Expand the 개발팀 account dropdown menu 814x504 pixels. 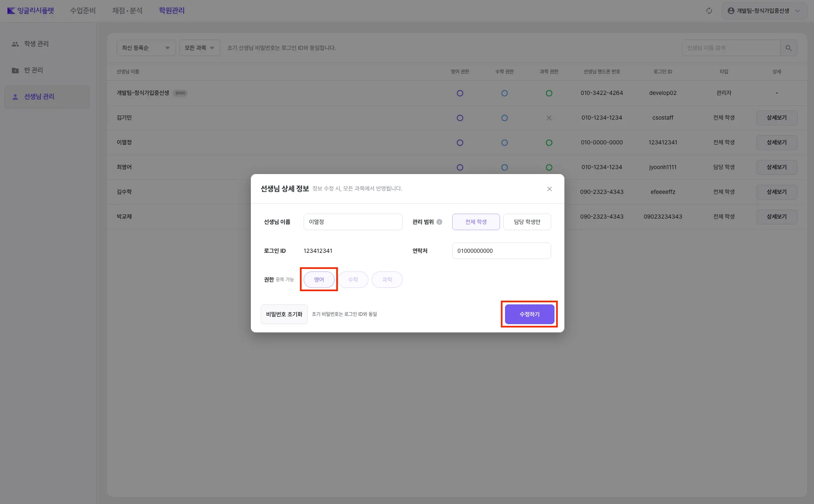coord(797,11)
